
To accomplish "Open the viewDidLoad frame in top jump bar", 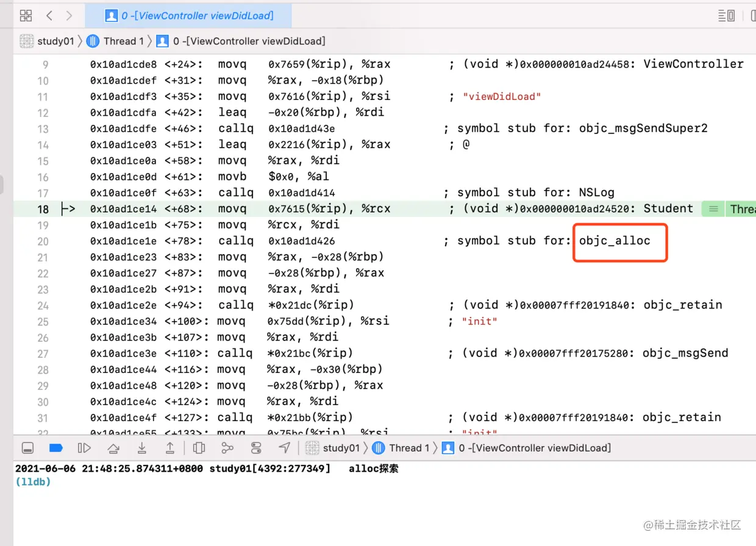I will pos(241,41).
